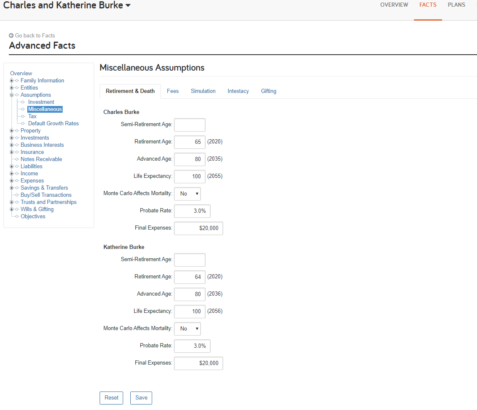Expand the Property tree node
Screen dimensions: 477x410
pos(11,130)
